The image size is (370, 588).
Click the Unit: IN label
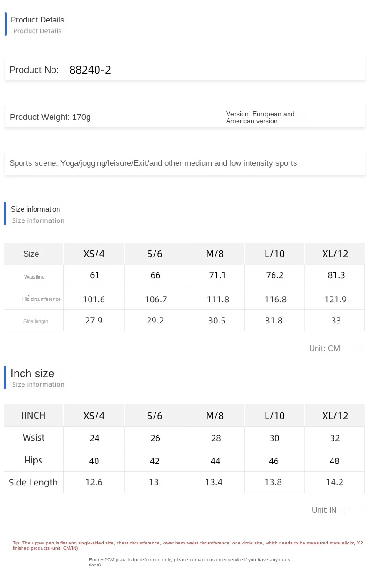[x=324, y=510]
